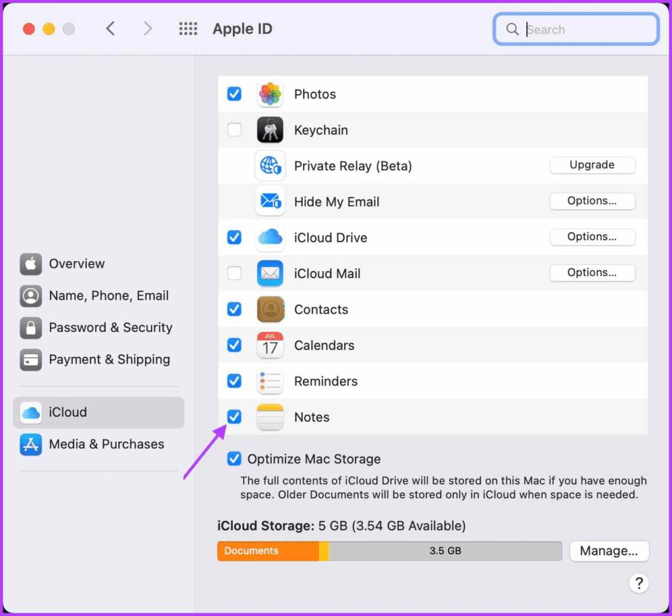Click the iCloud sidebar cloud icon
Viewport: 672px width, 616px height.
click(x=31, y=413)
